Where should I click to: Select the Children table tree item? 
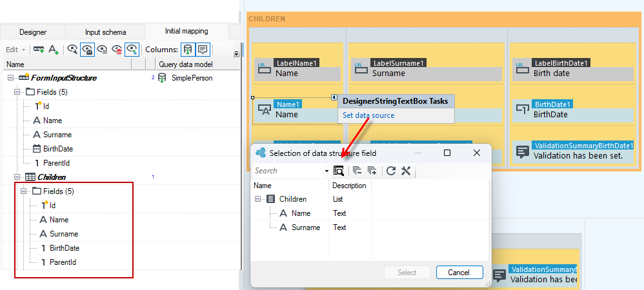coord(52,177)
